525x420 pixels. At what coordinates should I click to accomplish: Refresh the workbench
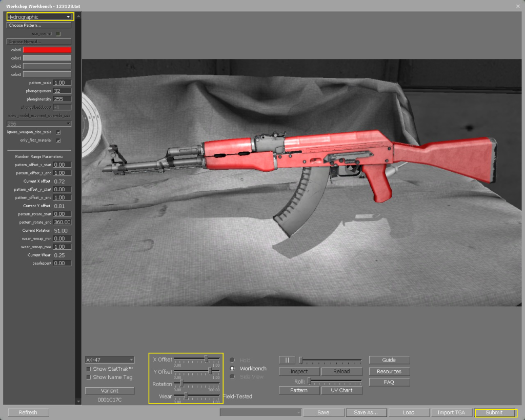click(x=28, y=412)
